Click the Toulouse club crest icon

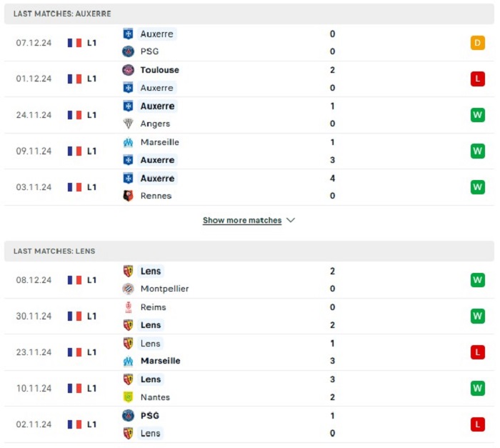[x=128, y=70]
